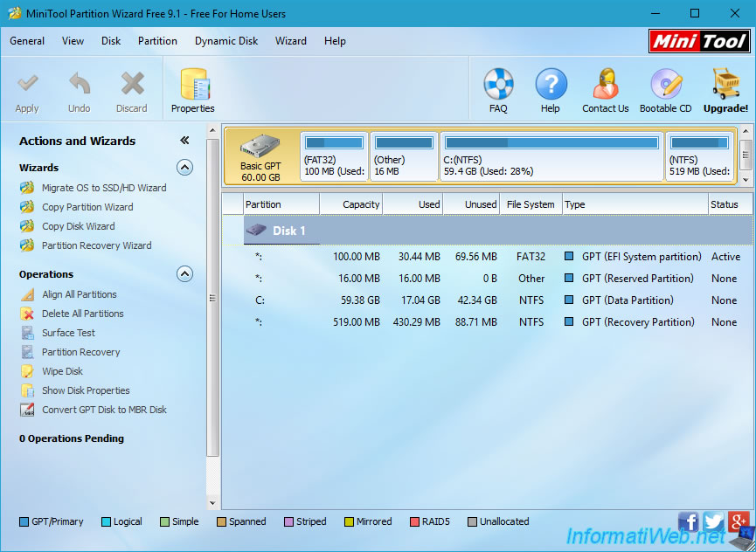Open the FAQ lifebuoy icon
The image size is (756, 552).
[498, 86]
